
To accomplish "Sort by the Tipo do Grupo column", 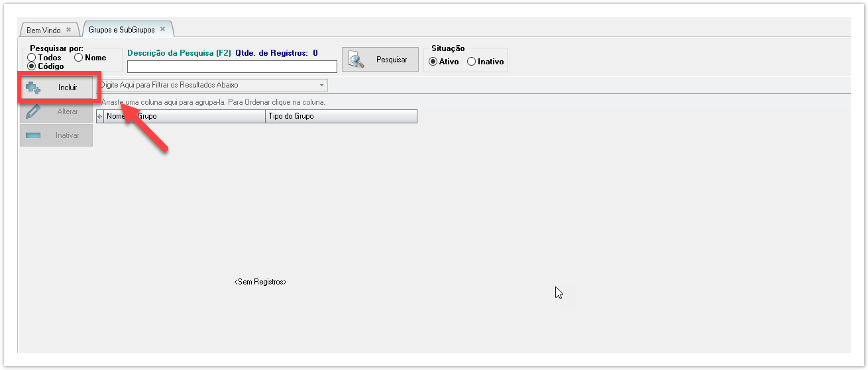I will coord(341,116).
